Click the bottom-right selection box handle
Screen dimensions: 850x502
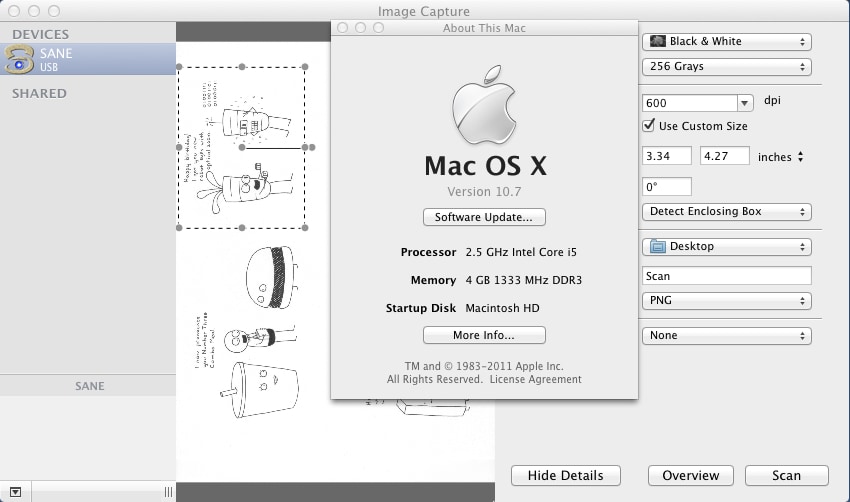[305, 228]
